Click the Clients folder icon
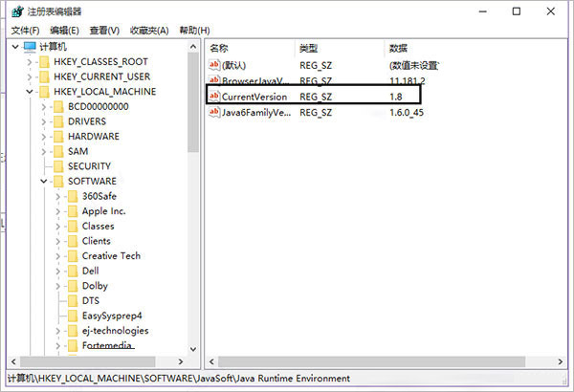 click(x=73, y=241)
